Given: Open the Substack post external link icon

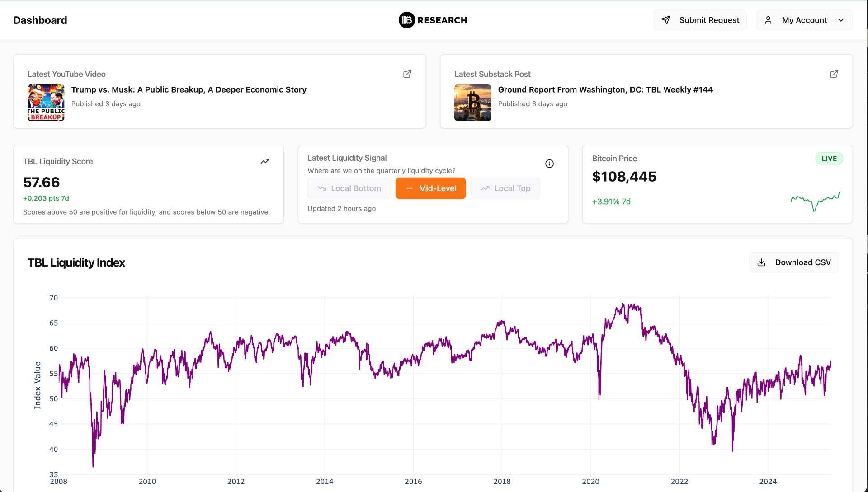Looking at the screenshot, I should 834,74.
